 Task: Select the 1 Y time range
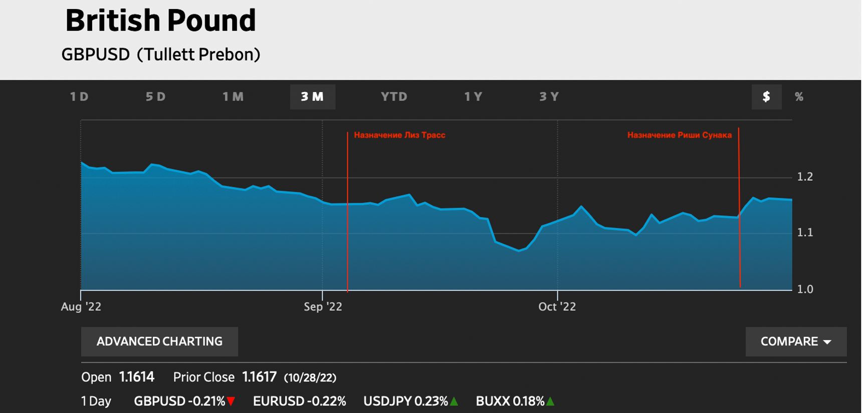point(473,97)
